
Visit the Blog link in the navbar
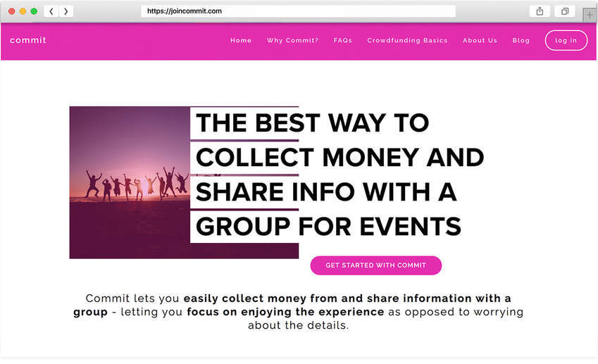(521, 41)
